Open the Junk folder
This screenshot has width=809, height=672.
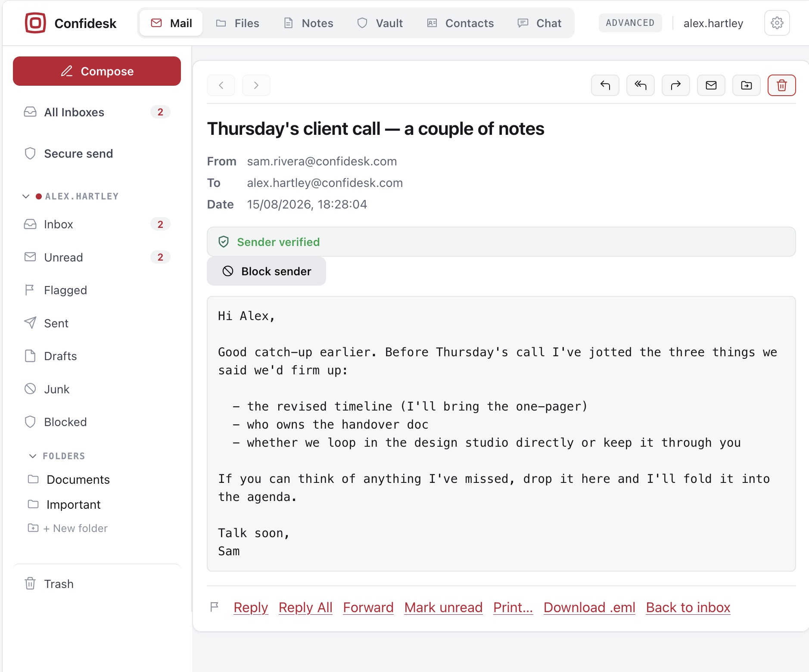[x=97, y=389]
